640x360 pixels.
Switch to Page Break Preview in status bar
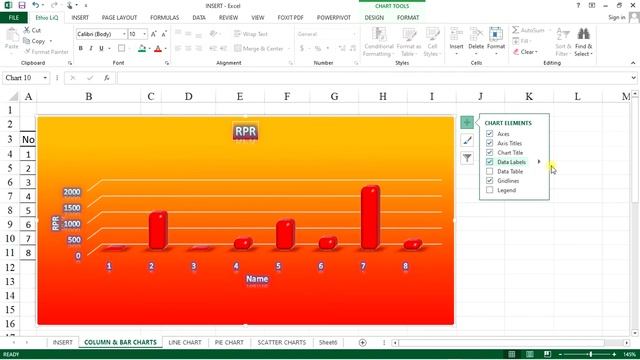(x=547, y=354)
